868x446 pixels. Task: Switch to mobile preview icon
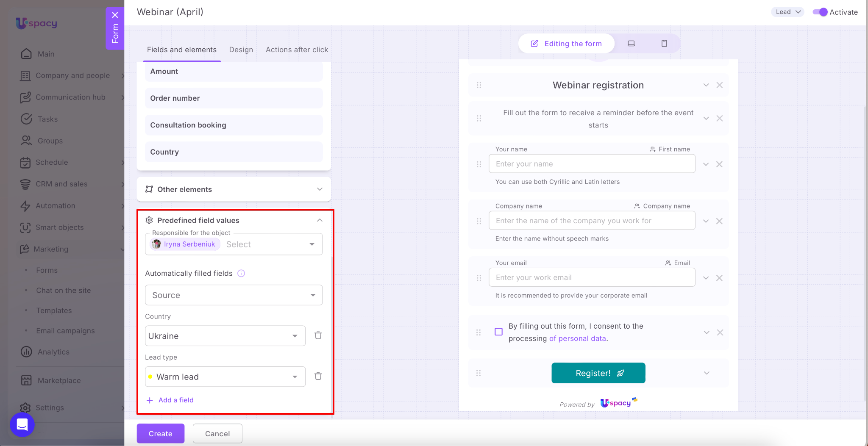tap(664, 43)
